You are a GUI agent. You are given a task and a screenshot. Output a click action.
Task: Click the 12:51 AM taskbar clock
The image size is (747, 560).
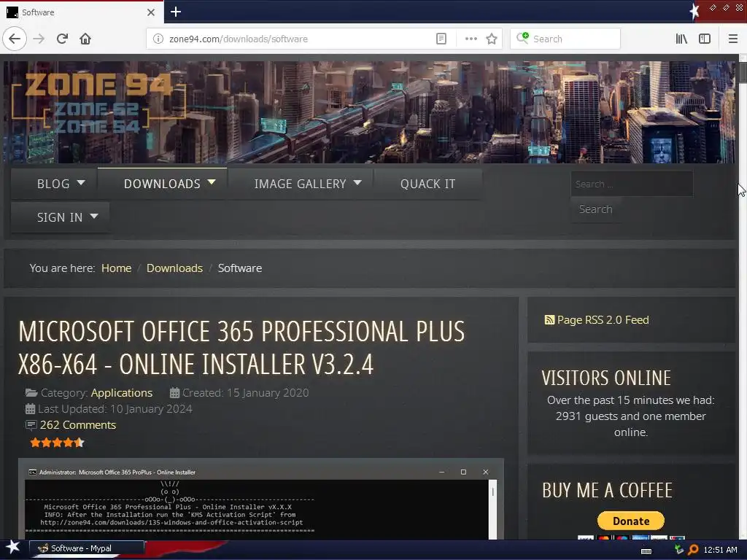[720, 550]
